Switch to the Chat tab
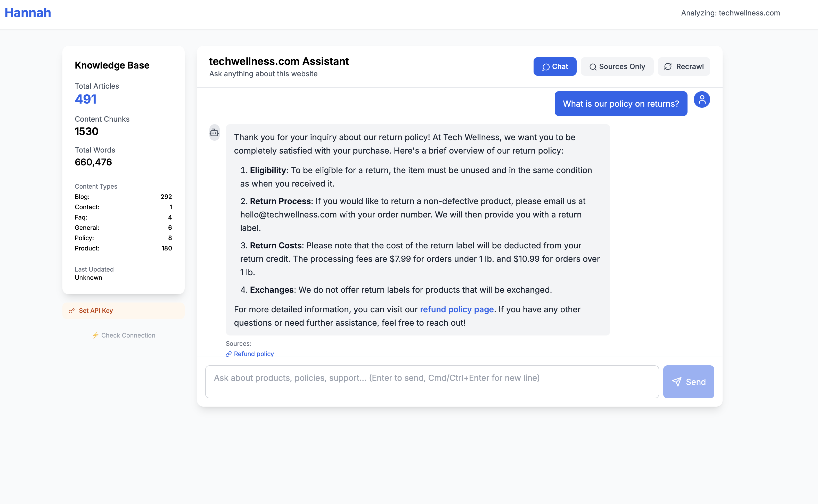The width and height of the screenshot is (818, 504). [555, 67]
